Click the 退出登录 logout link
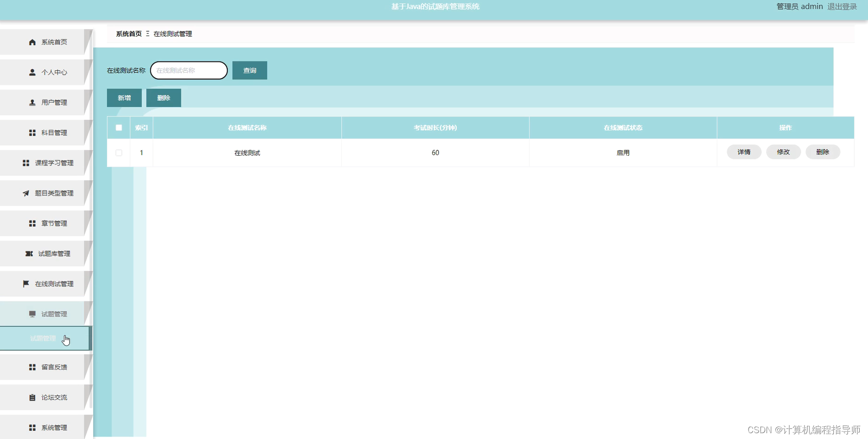The width and height of the screenshot is (868, 439). pos(842,6)
